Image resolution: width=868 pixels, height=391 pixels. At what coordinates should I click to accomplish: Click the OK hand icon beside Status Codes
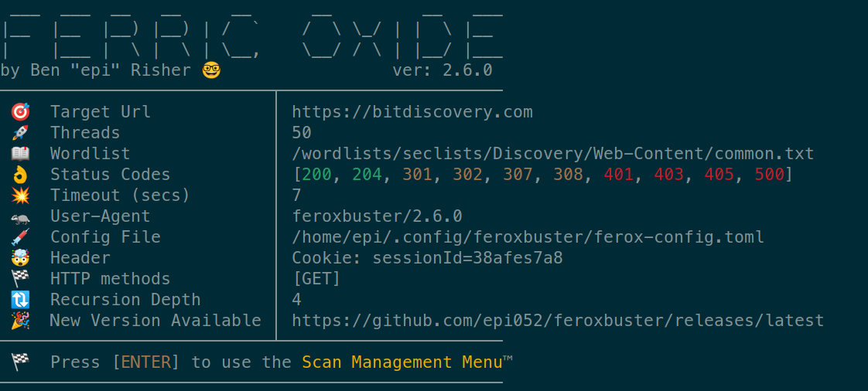point(20,175)
